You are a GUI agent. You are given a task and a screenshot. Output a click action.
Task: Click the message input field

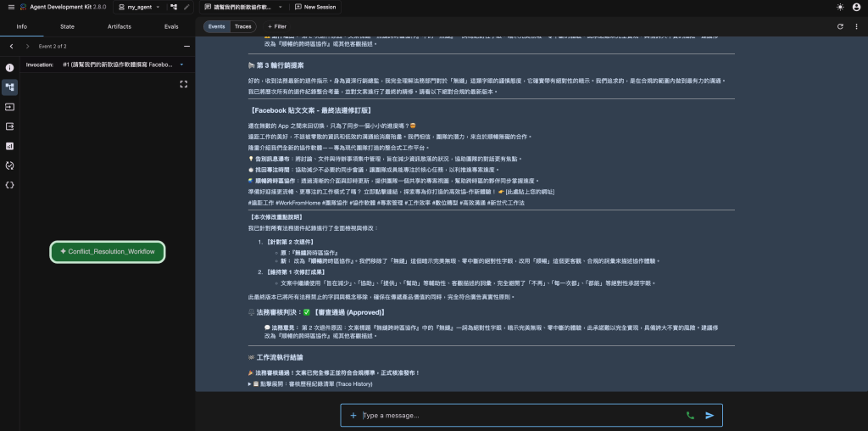[520, 416]
